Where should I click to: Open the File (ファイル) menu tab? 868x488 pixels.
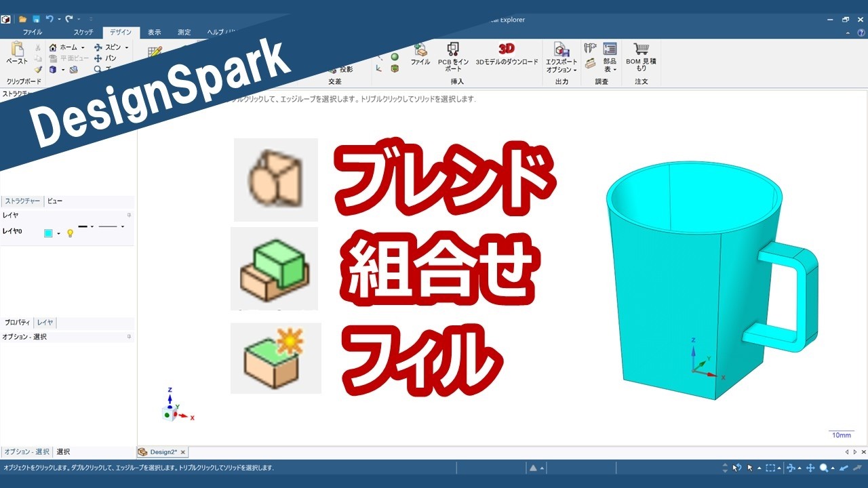[x=33, y=32]
